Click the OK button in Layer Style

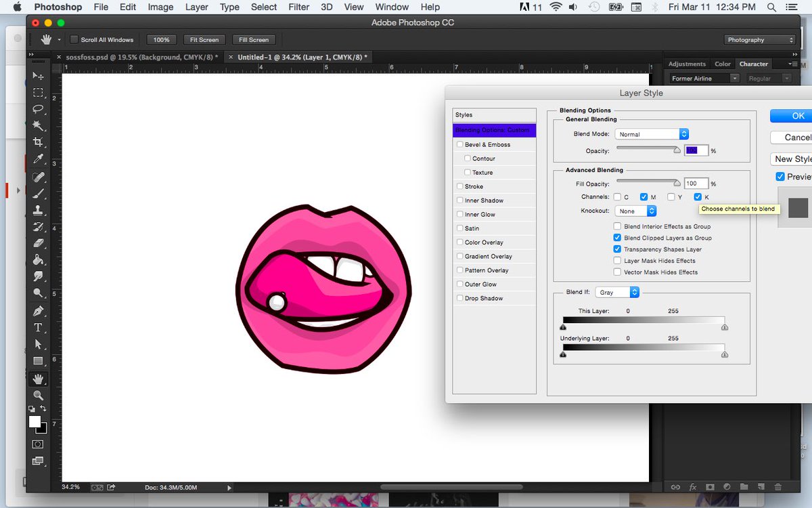tap(791, 116)
